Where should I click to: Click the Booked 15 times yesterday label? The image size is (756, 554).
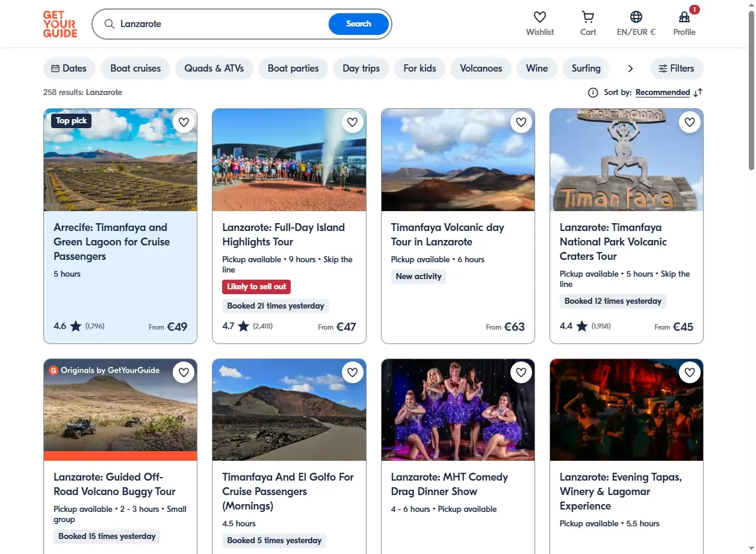coord(107,537)
